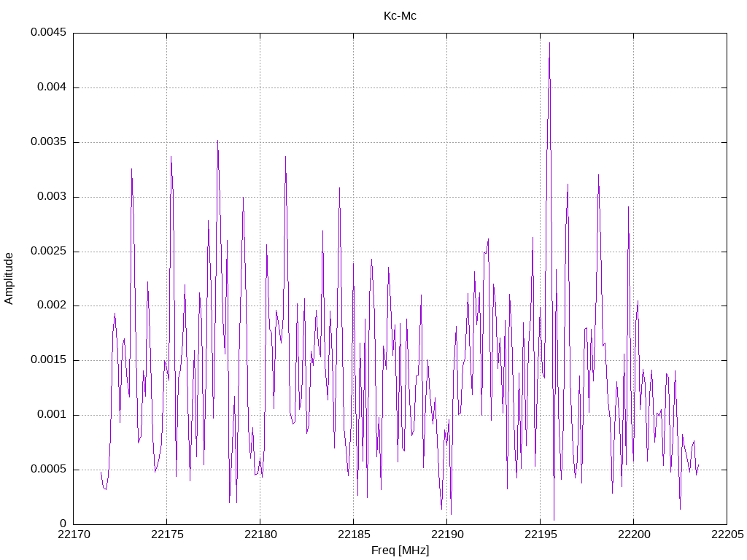The image size is (747, 560).
Task: Click the y-axis tick label 0.002
Action: tap(52, 306)
